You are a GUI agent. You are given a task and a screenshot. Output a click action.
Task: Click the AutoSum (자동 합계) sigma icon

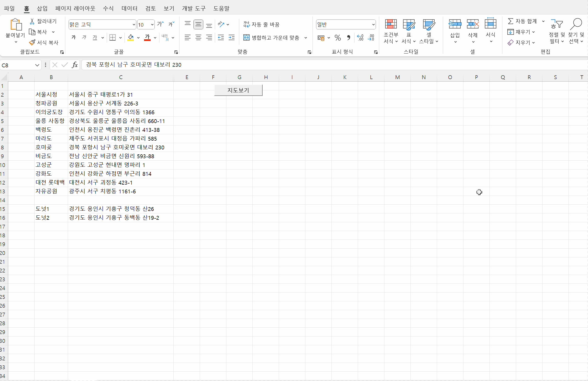[510, 21]
